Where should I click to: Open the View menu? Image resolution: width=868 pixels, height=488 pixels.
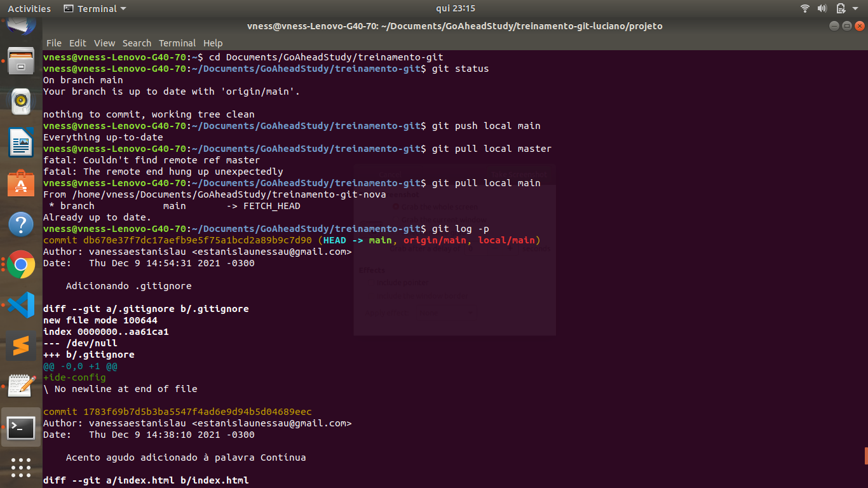pos(104,43)
